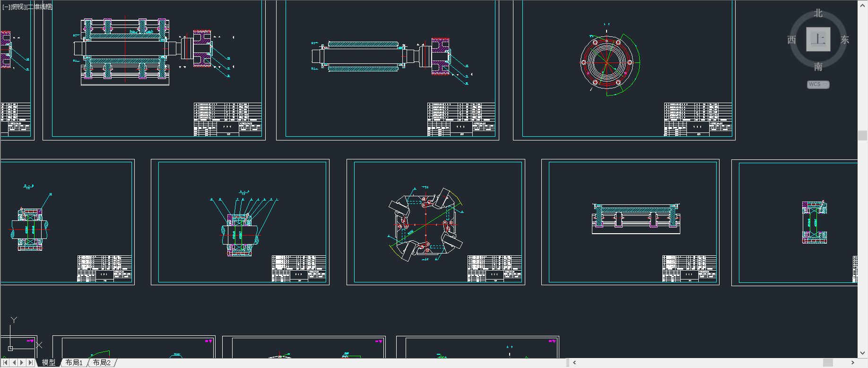Image resolution: width=868 pixels, height=368 pixels.
Task: Click the vertical scrollbar down arrow
Action: click(x=863, y=353)
